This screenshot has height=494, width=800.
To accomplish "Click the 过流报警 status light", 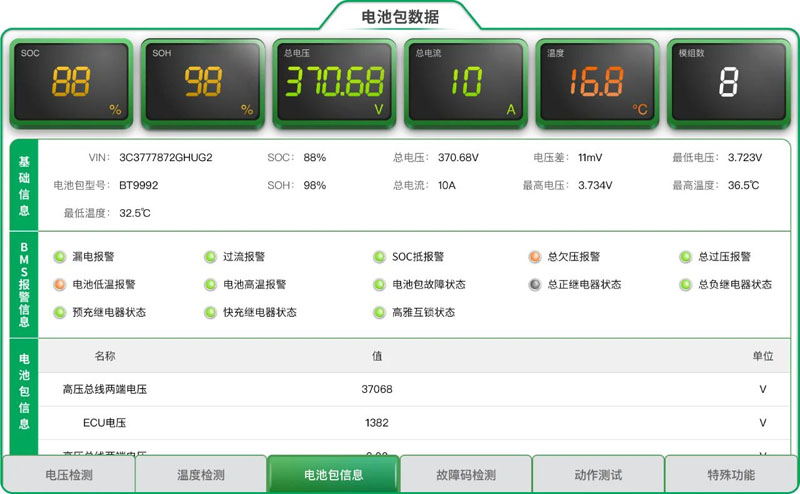I will point(210,257).
